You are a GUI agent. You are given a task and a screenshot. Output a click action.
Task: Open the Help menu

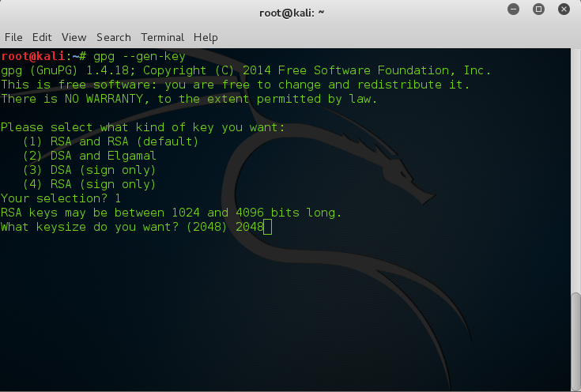[206, 37]
